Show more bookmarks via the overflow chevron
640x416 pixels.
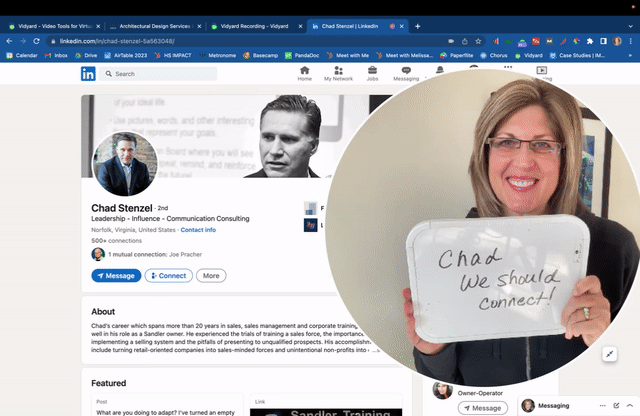pyautogui.click(x=630, y=56)
